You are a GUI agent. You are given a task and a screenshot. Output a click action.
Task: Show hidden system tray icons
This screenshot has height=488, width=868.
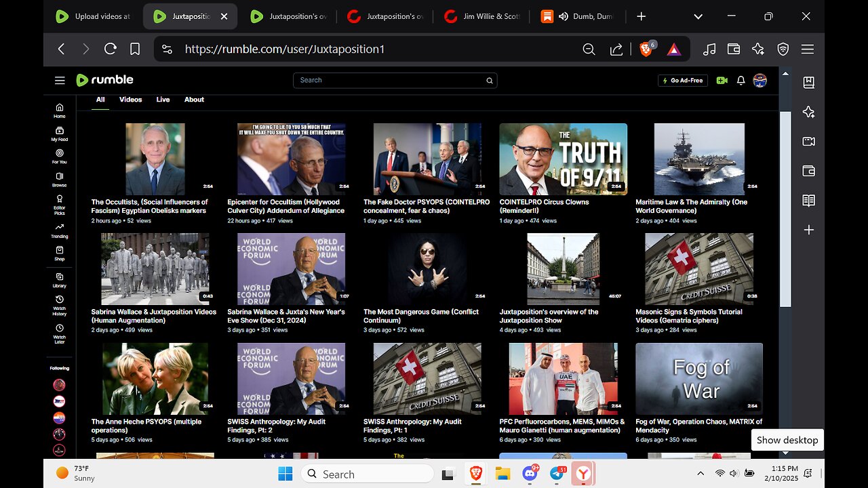pyautogui.click(x=701, y=473)
